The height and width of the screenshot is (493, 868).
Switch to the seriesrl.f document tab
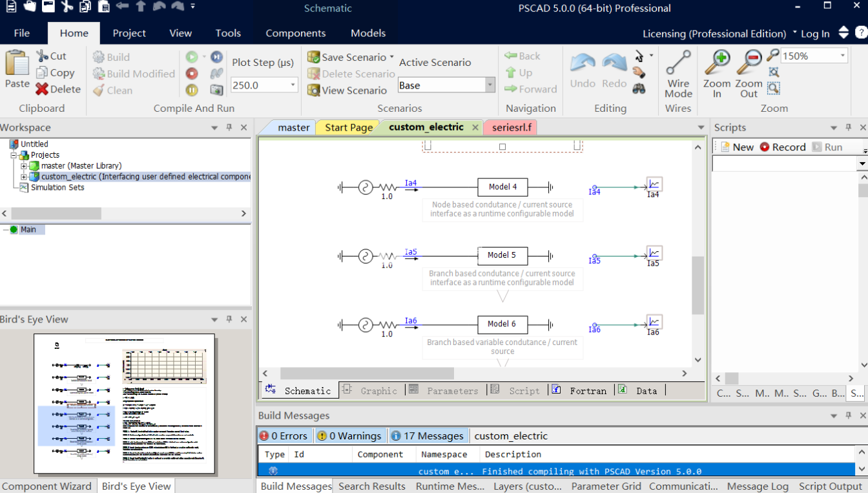click(512, 127)
